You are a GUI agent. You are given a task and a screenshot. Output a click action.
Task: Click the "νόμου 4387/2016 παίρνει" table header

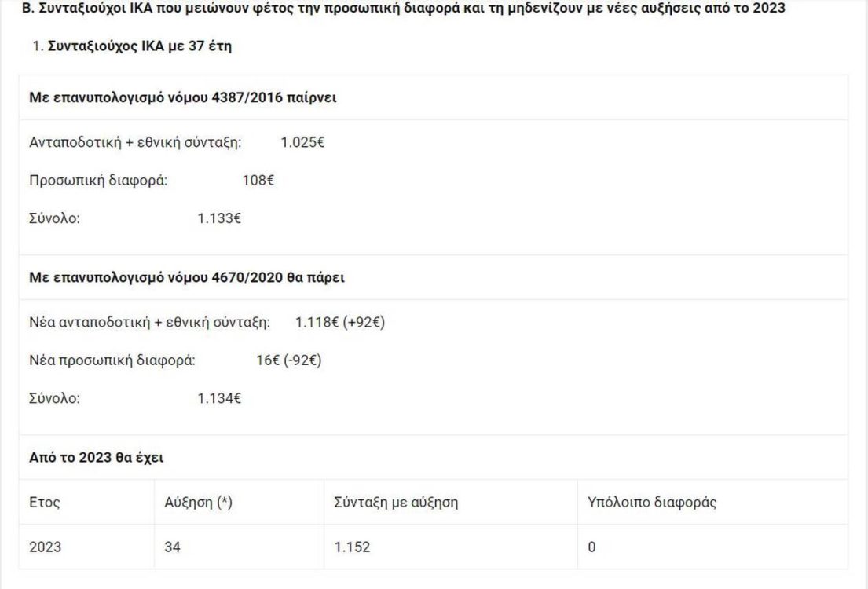(x=184, y=97)
